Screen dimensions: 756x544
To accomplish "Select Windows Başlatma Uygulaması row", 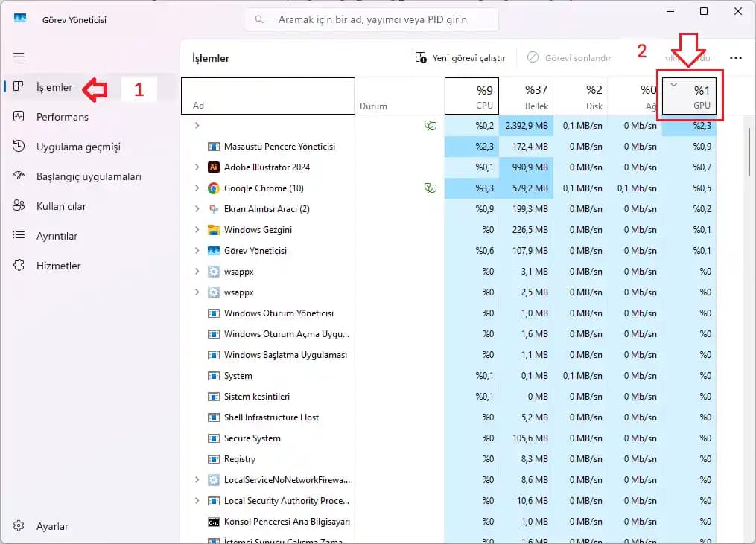I will [448, 355].
